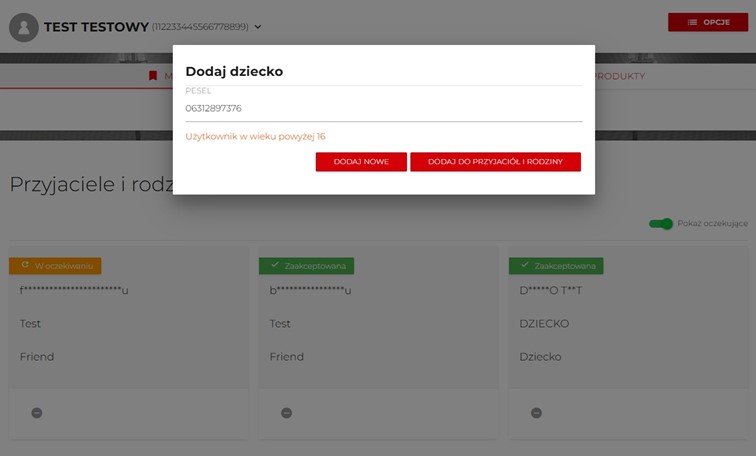Click remove icon on the DZIECKO card
Image resolution: width=756 pixels, height=456 pixels.
(536, 413)
